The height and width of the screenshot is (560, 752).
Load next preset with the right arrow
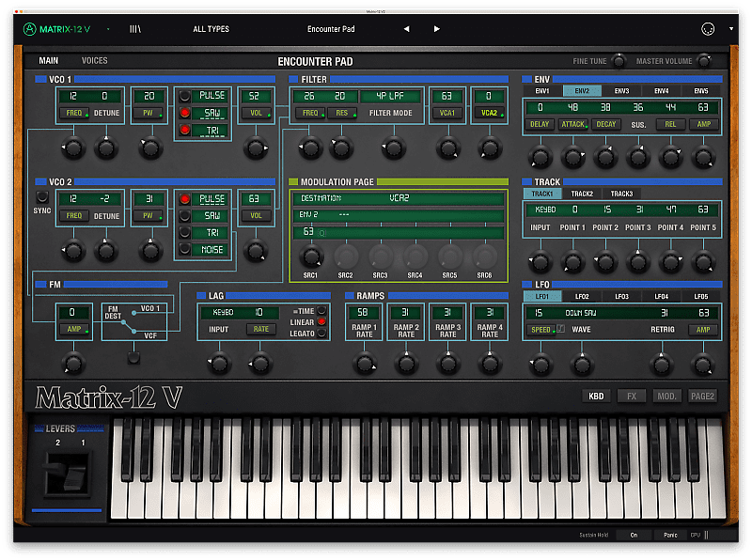[436, 28]
